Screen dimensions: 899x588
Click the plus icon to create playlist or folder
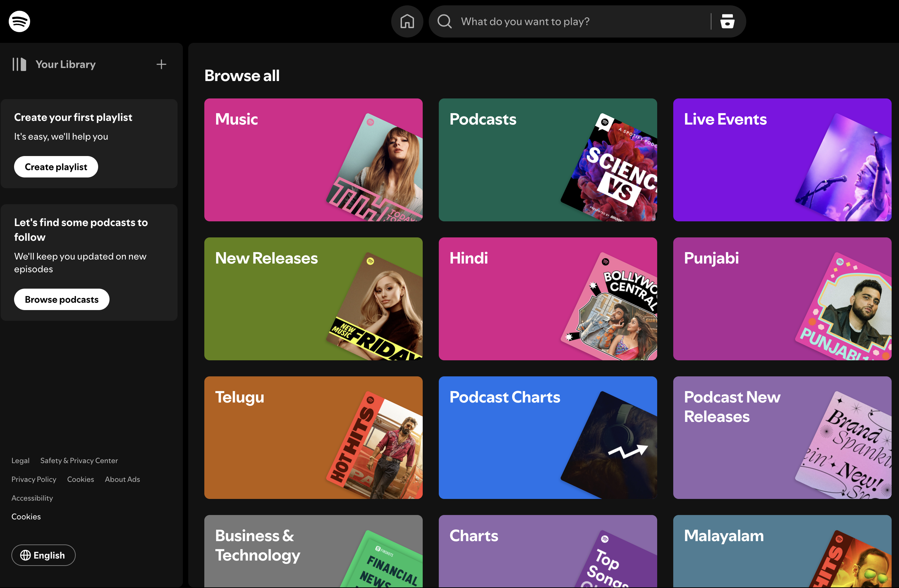tap(161, 64)
